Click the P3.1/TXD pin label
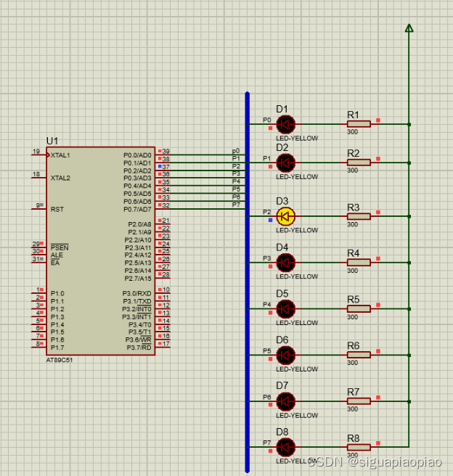Screen dimensions: 453x476 pyautogui.click(x=137, y=301)
